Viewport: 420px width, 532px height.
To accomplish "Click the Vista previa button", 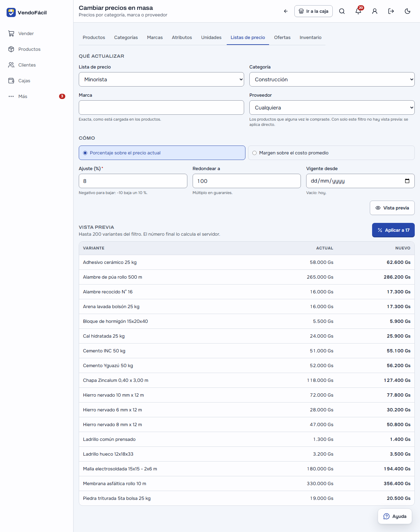I will [x=392, y=208].
